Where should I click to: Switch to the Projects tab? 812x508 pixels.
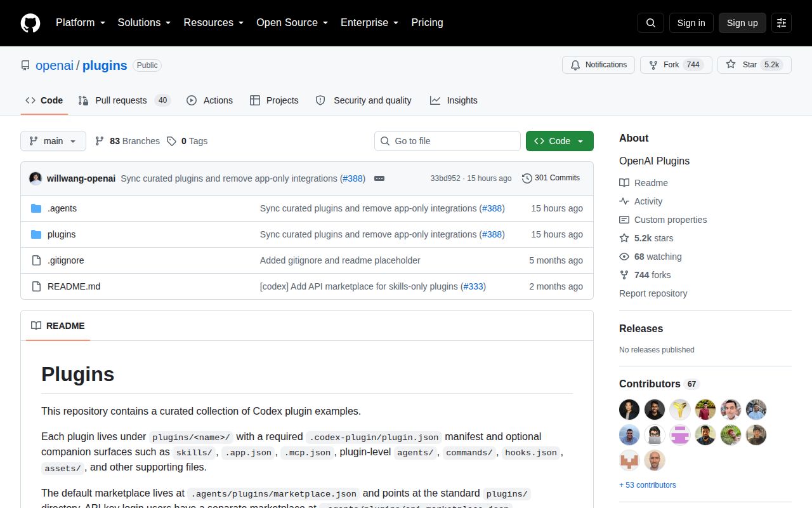pos(274,100)
